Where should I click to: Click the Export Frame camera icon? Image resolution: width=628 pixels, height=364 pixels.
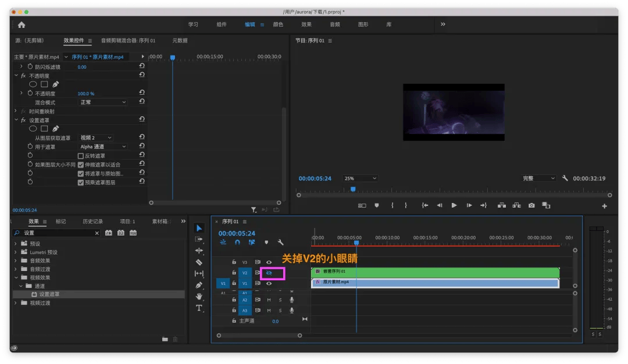531,205
